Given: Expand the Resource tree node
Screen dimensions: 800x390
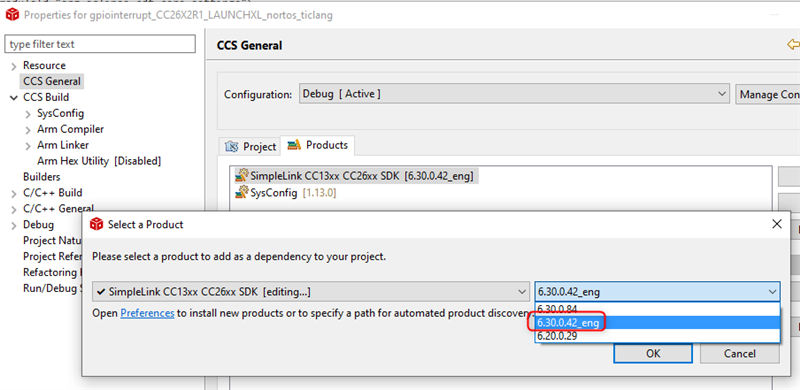Looking at the screenshot, I should coord(14,66).
